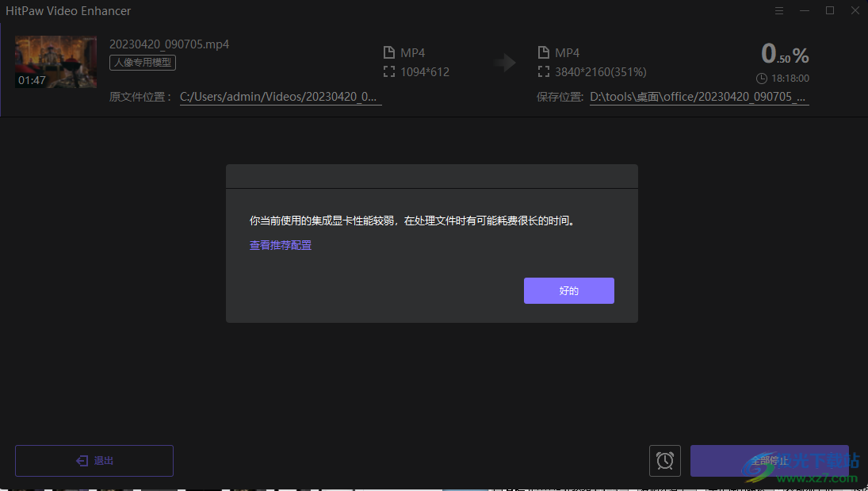Open save location D:\tools\桌面\office path link
The image size is (868, 491).
(x=699, y=97)
